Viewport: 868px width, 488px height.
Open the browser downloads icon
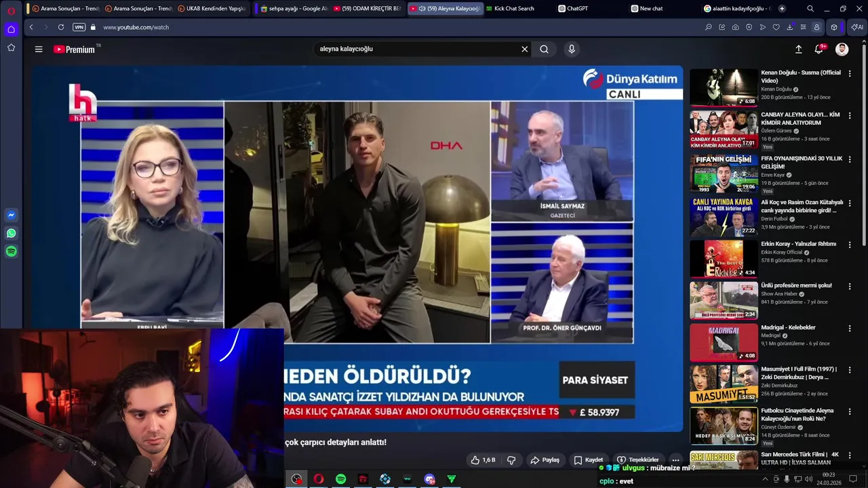790,27
